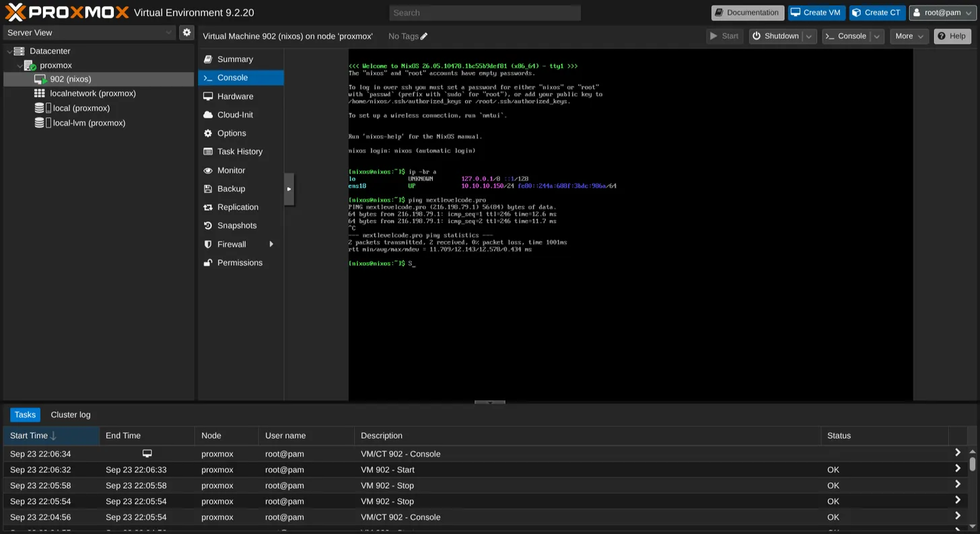
Task: Click the Proxmox logo
Action: 67,12
